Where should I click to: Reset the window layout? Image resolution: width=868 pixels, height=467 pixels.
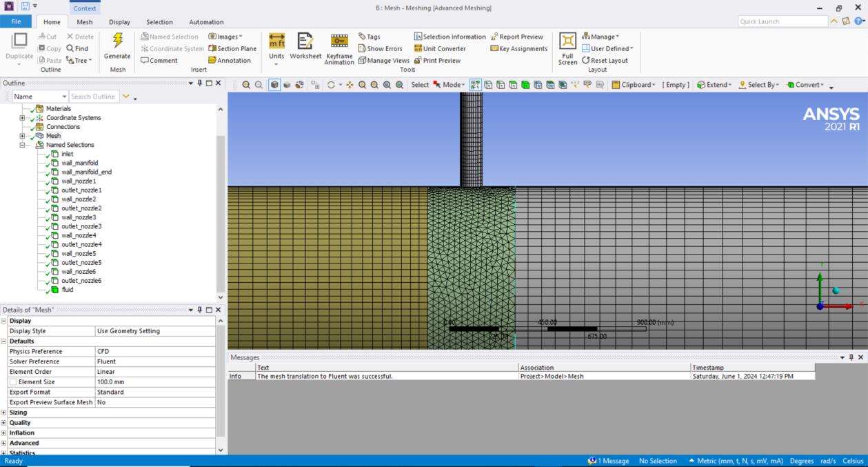pyautogui.click(x=605, y=60)
